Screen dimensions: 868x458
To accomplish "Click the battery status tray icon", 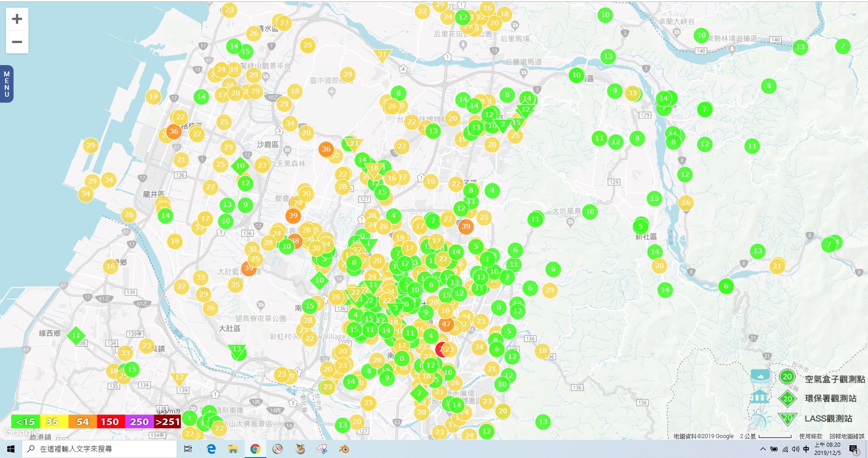I will pos(774,449).
